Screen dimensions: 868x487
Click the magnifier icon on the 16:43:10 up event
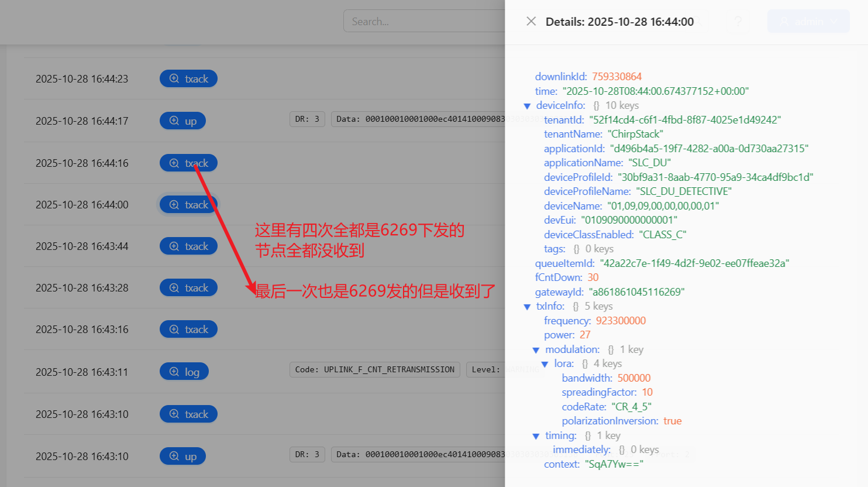pyautogui.click(x=174, y=456)
